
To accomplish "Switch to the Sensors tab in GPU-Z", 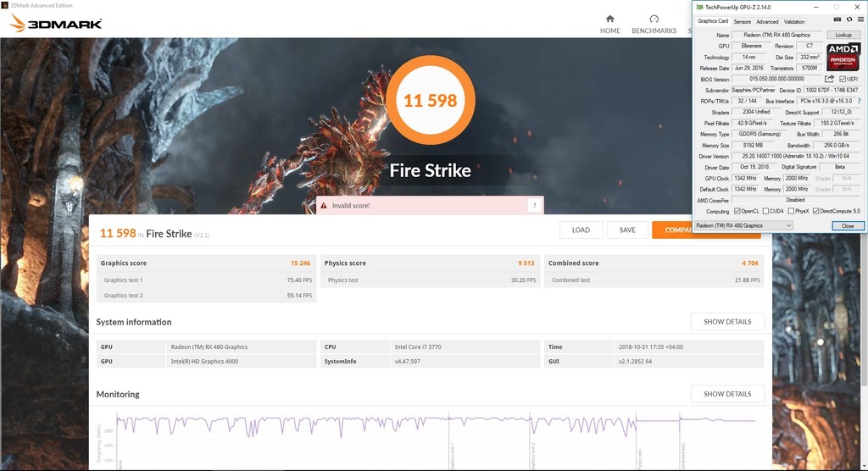I will click(x=742, y=21).
